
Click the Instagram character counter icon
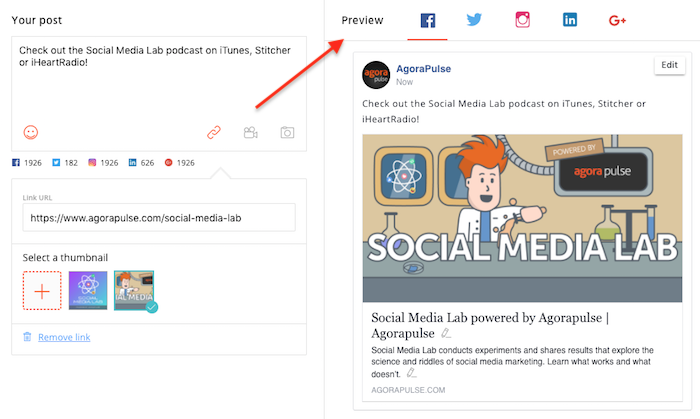tap(92, 162)
